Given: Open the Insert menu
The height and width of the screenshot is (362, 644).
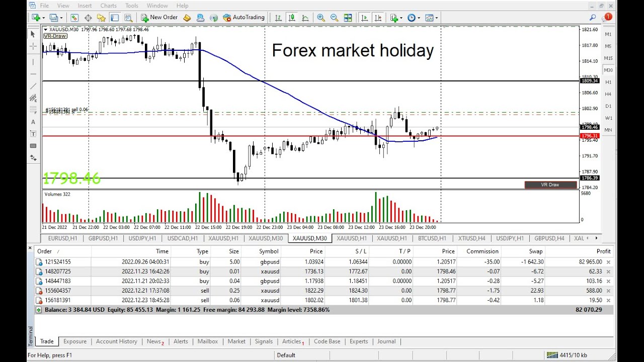Looking at the screenshot, I should (x=85, y=6).
